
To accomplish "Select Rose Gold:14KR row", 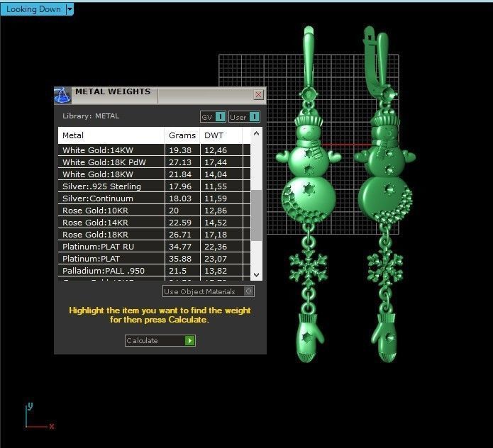I will pyautogui.click(x=154, y=223).
